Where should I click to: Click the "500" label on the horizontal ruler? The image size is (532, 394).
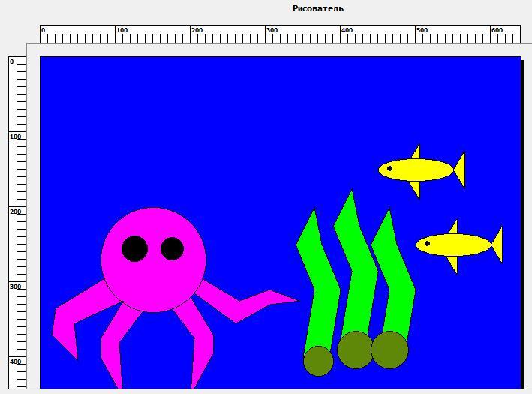[422, 30]
